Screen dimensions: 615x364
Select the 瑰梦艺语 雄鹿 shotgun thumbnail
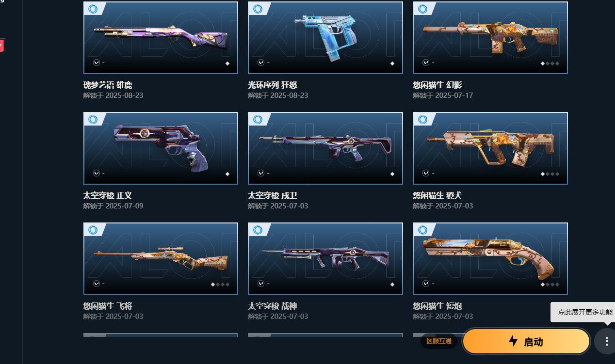click(x=161, y=38)
